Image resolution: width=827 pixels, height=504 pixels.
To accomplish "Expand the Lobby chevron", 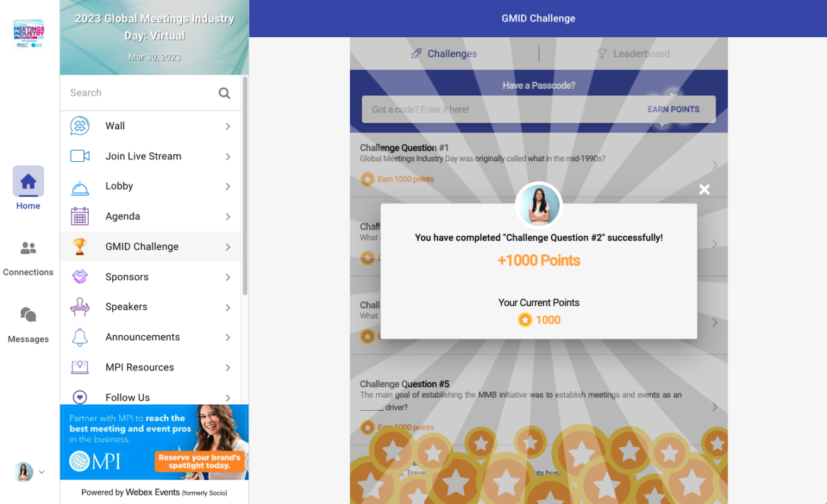I will (x=228, y=186).
